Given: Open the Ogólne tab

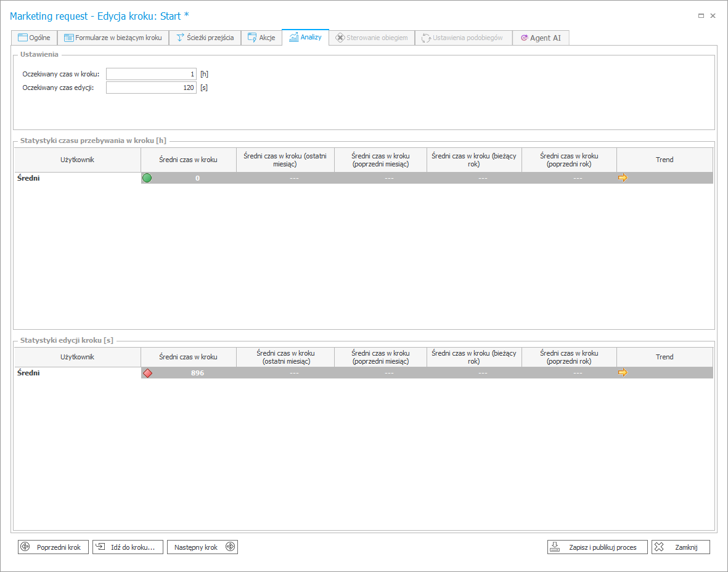Looking at the screenshot, I should (35, 38).
